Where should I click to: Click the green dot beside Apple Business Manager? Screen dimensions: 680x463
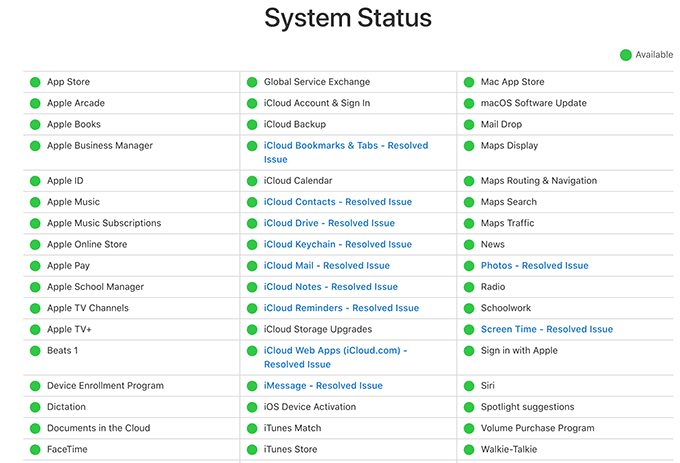point(35,146)
